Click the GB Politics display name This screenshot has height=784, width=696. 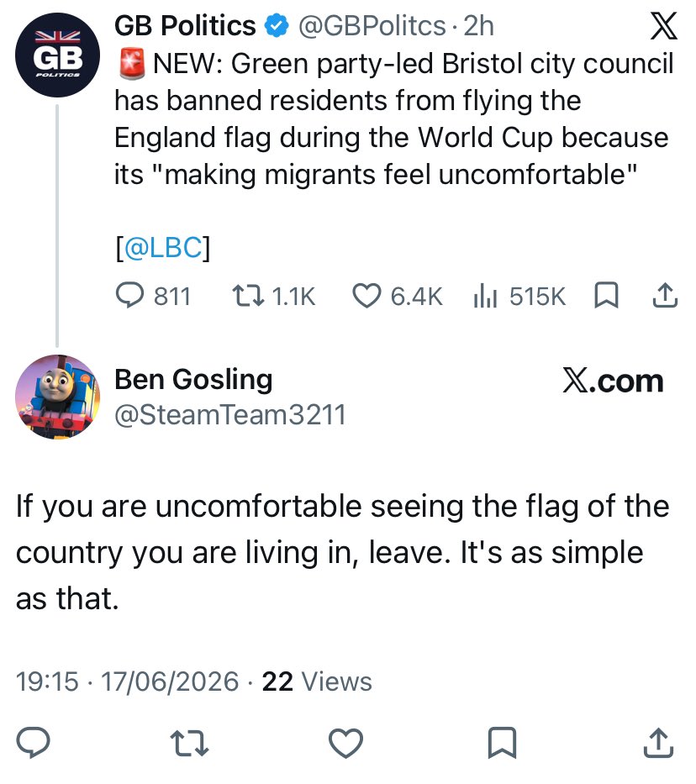[184, 25]
